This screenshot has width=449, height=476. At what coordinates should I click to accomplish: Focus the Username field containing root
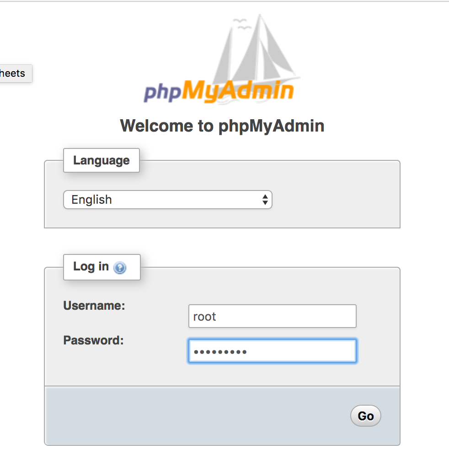point(272,316)
